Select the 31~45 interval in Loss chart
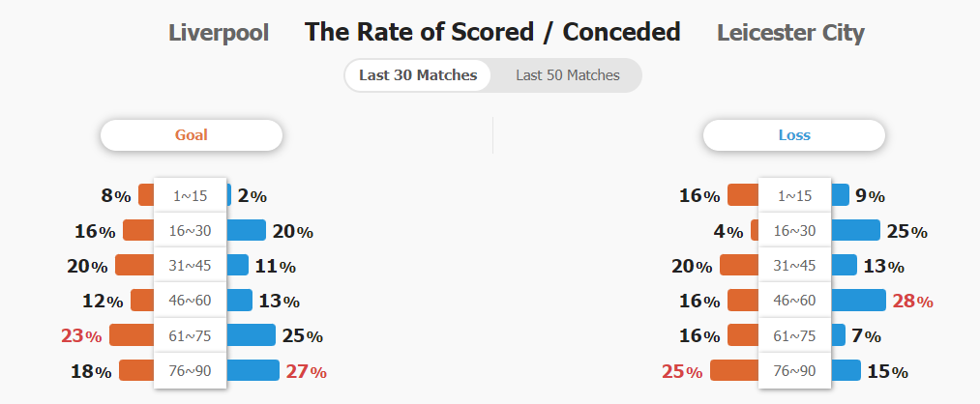Viewport: 980px width, 404px height. point(794,265)
